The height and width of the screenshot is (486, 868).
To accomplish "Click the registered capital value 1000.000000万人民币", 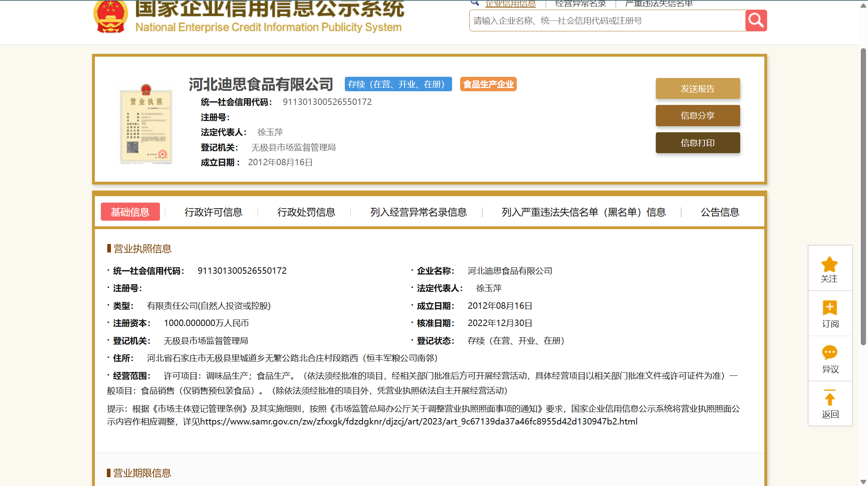I will click(x=206, y=323).
